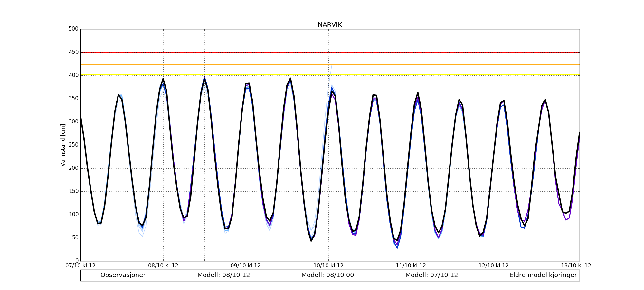This screenshot has width=644, height=290.
Task: Select the 'Modell: 07/10 12' legend entry text
Action: point(431,275)
